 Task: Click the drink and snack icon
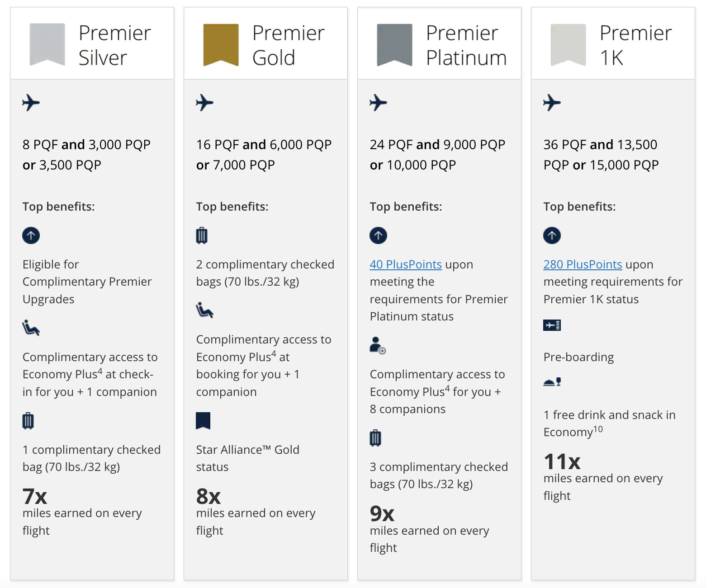coord(552,382)
